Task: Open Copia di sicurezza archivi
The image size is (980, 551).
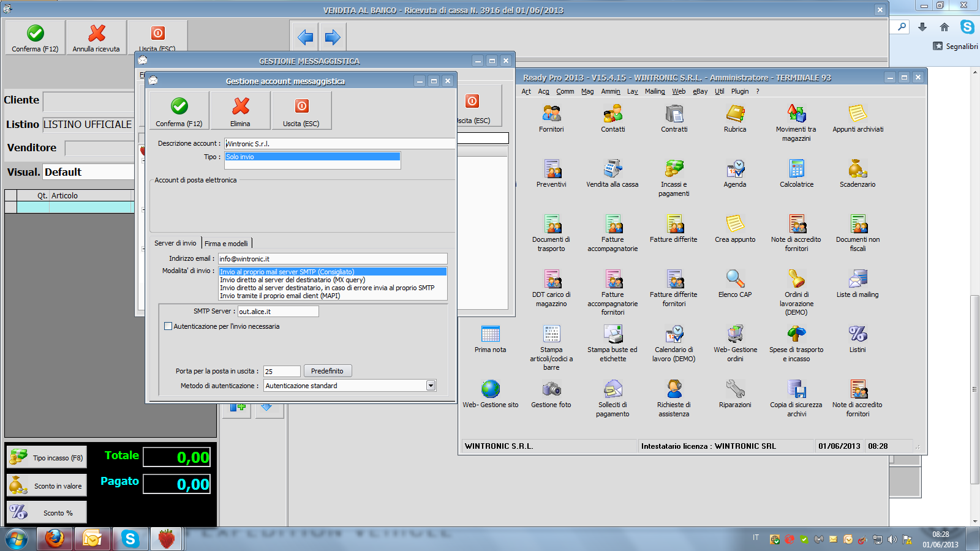Action: 796,399
